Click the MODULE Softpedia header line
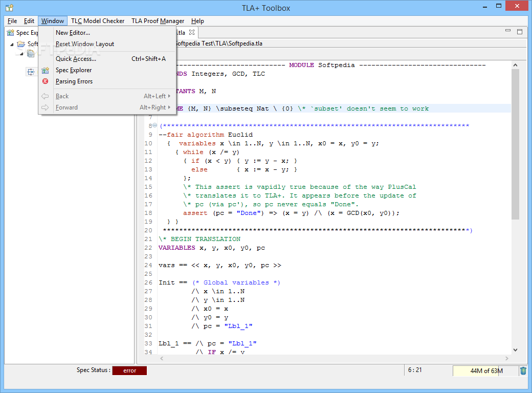Viewport: 532px width, 393px height. point(331,65)
